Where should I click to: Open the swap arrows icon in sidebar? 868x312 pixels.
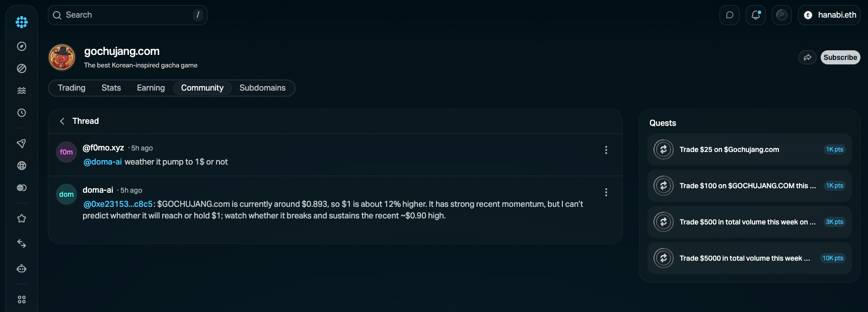(22, 244)
